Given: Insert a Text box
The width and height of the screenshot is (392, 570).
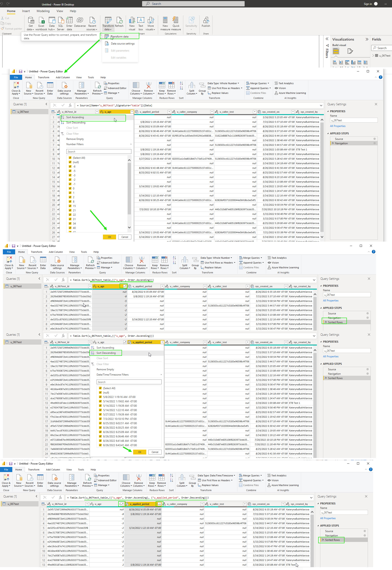Looking at the screenshot, I should coord(141,24).
